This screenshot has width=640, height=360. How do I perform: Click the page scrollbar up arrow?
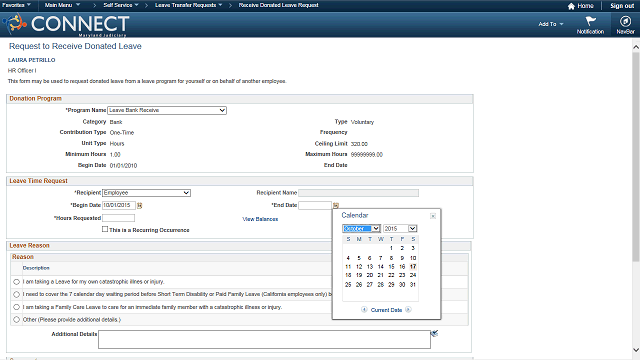[x=636, y=47]
